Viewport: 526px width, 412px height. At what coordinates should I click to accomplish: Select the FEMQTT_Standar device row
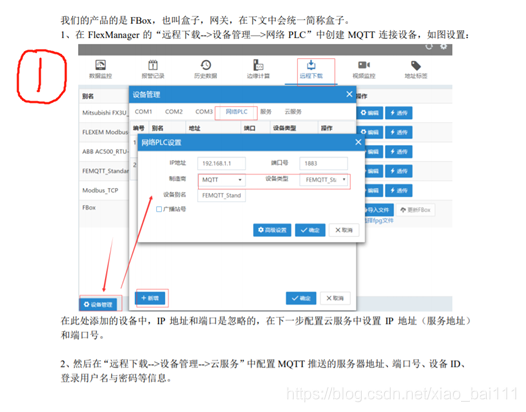[104, 171]
